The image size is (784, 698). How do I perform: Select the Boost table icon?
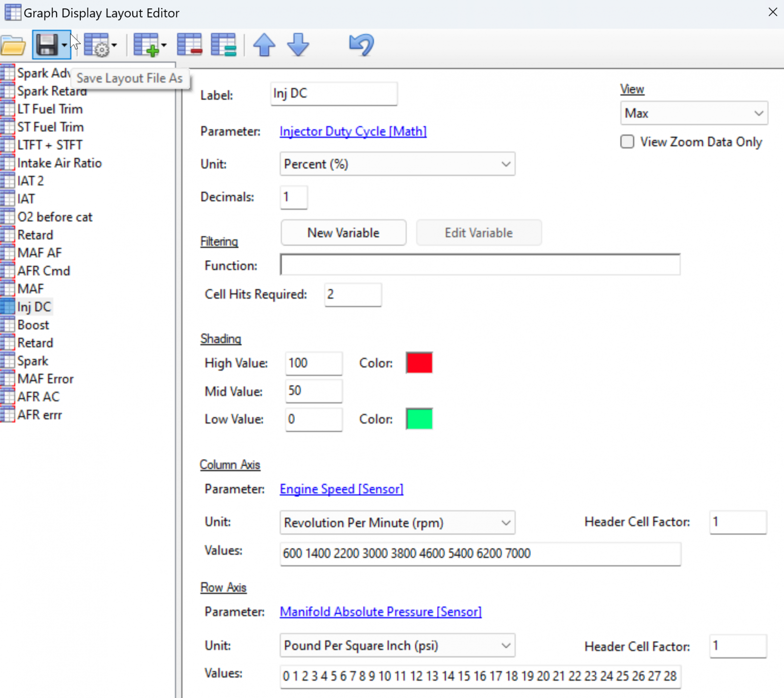click(x=7, y=325)
